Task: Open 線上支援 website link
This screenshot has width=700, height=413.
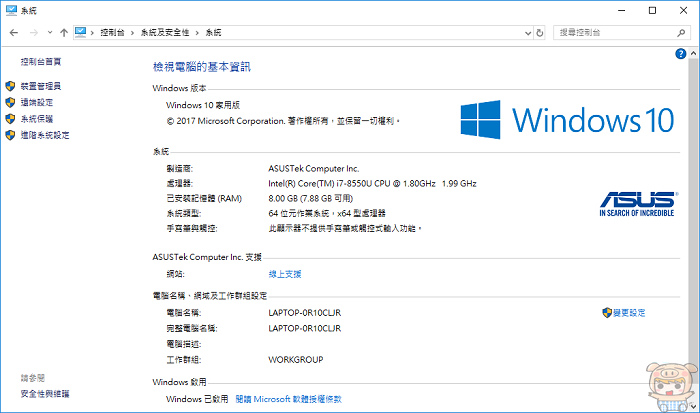Action: click(285, 274)
